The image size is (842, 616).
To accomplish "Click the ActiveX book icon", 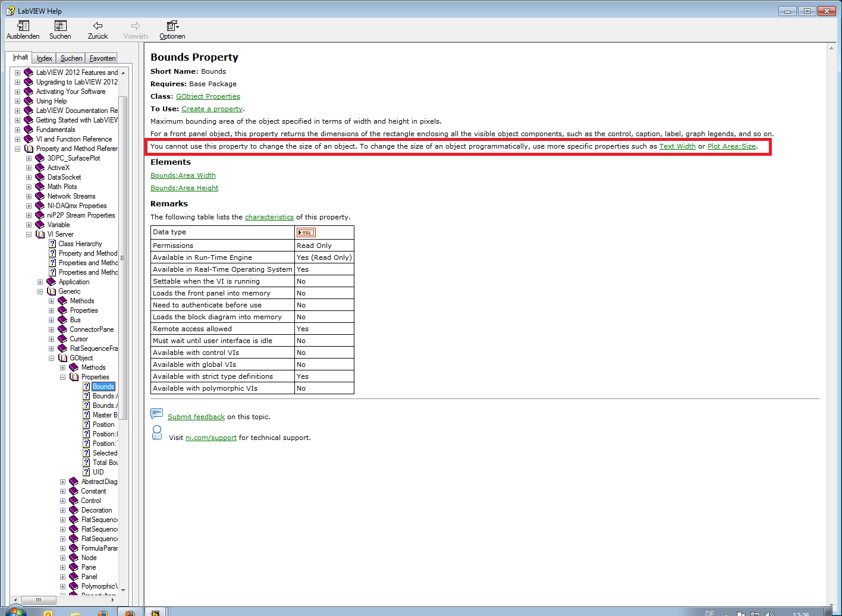I will tap(40, 168).
